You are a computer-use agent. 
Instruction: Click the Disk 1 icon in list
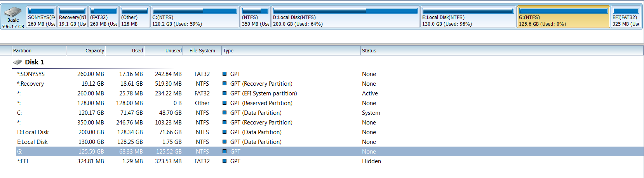tap(17, 62)
